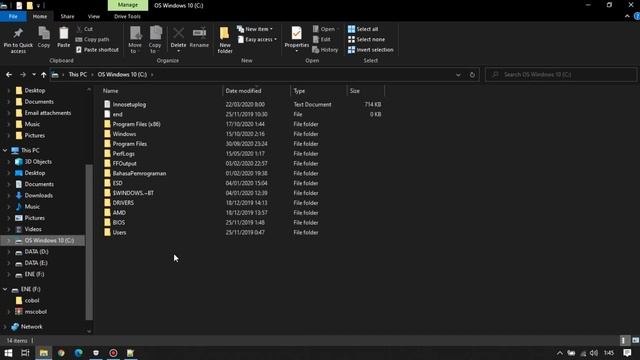Select the BahasaPemrograman folder
Image resolution: width=640 pixels, height=360 pixels.
click(139, 173)
